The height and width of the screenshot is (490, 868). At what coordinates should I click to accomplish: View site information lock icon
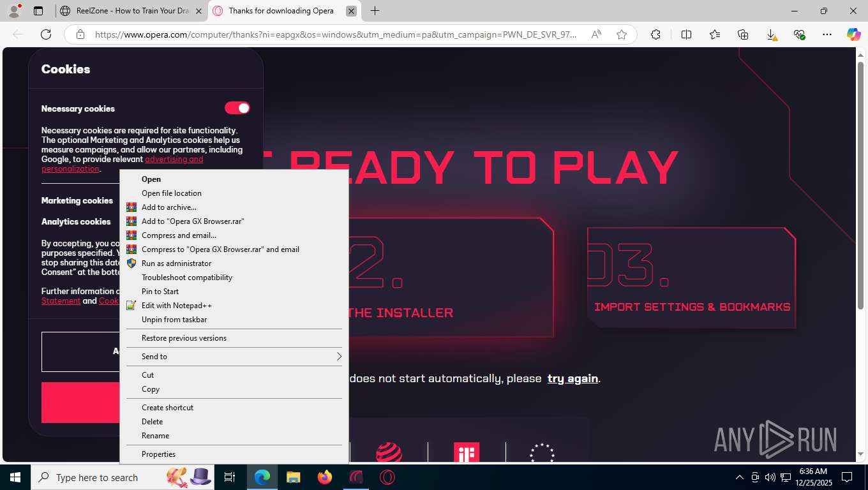(80, 34)
